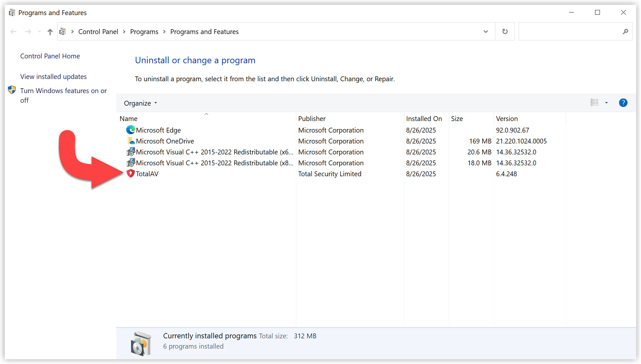Navigate up one level with up arrow
This screenshot has width=641, height=364.
[x=50, y=32]
